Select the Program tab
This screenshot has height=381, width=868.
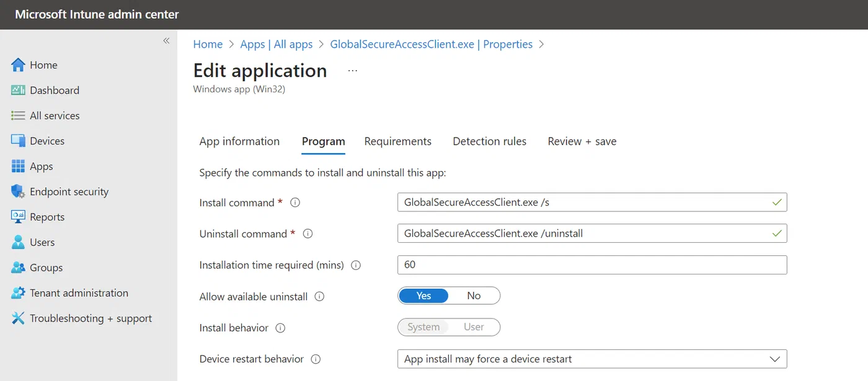(x=324, y=141)
